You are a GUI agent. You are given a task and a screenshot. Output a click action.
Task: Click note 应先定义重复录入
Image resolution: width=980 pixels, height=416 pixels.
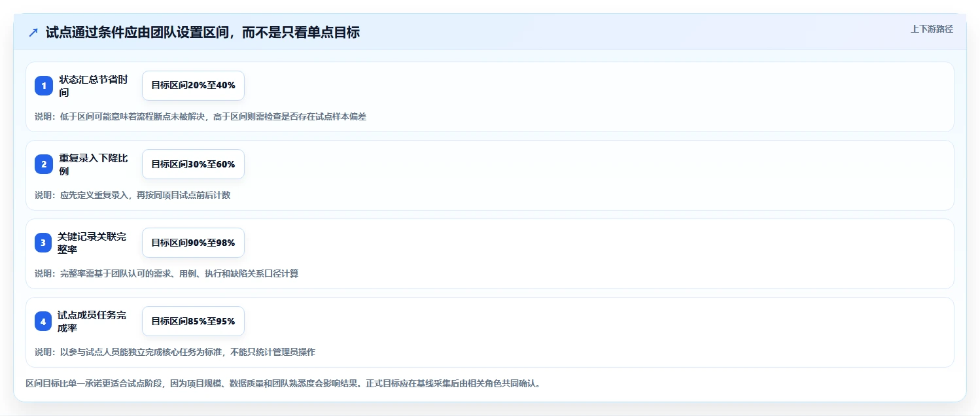pos(132,195)
